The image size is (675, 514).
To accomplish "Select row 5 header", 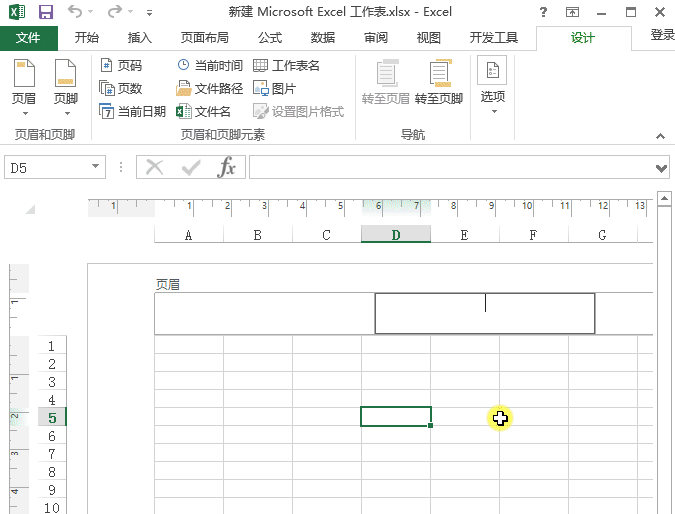I will 52,417.
